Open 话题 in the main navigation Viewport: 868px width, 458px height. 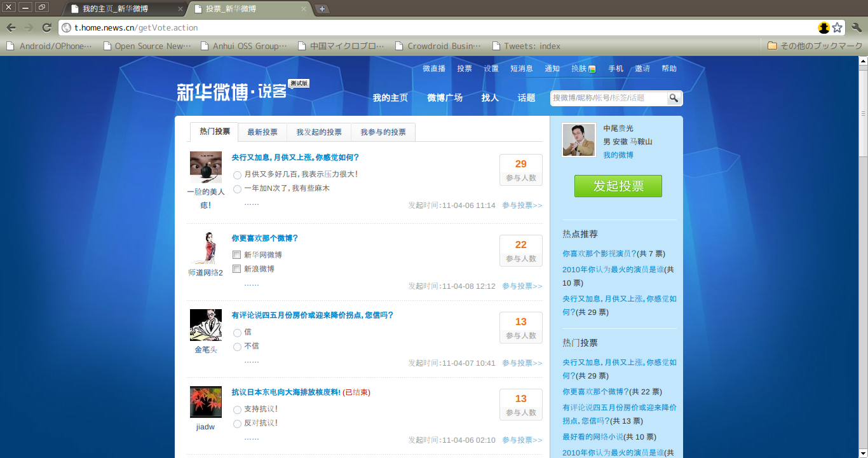(526, 97)
